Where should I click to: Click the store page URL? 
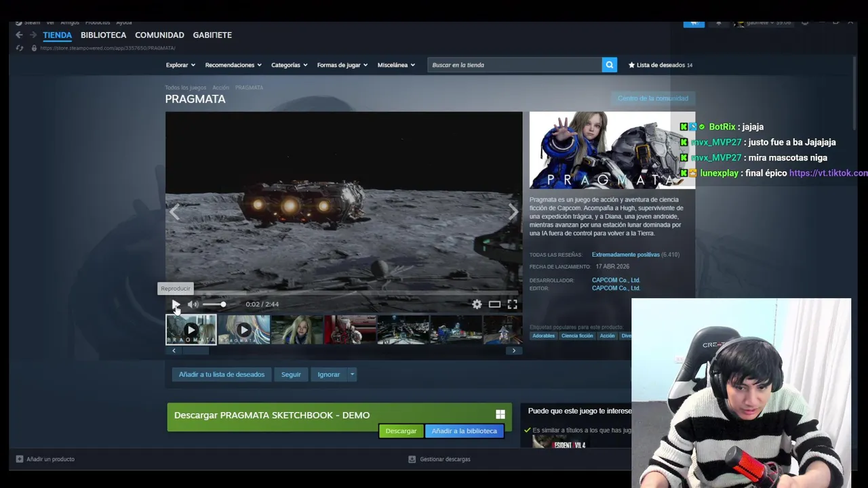[108, 48]
